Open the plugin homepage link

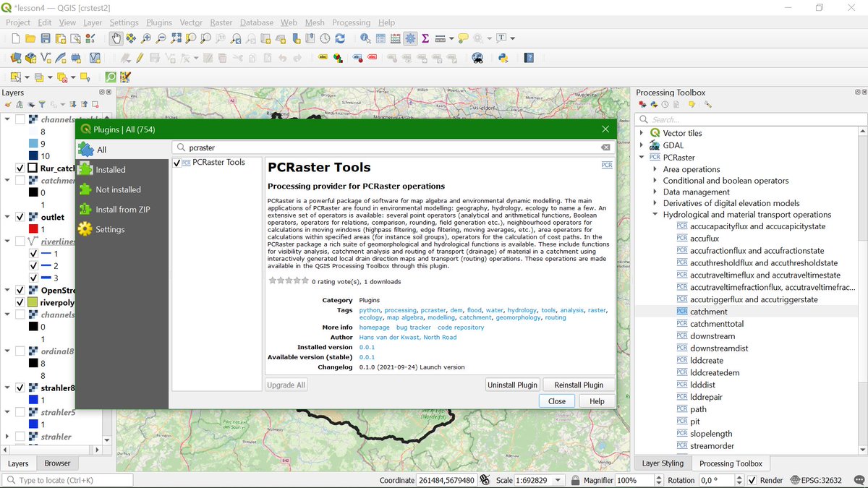click(375, 328)
